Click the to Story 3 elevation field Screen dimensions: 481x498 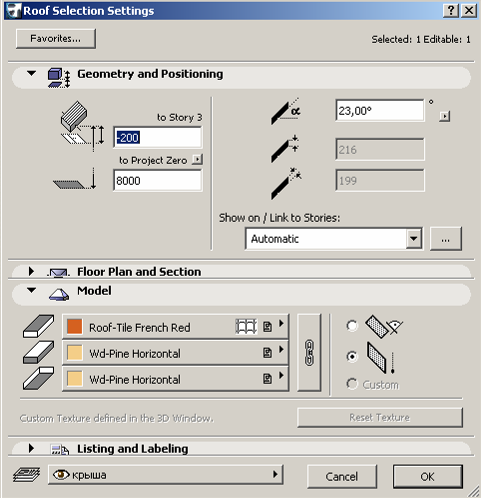point(157,137)
